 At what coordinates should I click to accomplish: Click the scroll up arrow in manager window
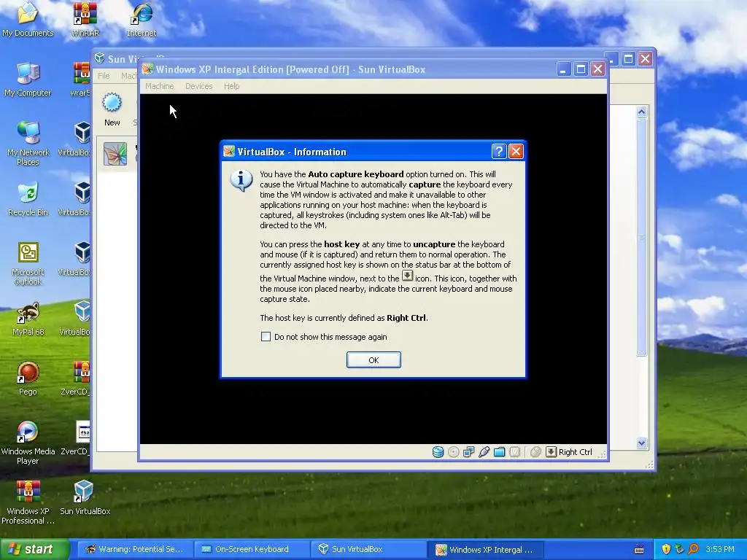click(641, 112)
